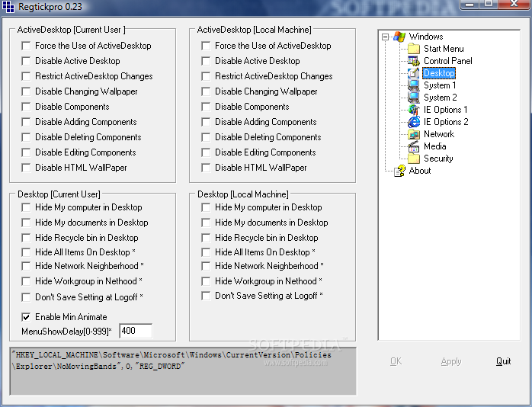Open Security tree entry
532x407 pixels.
(438, 159)
